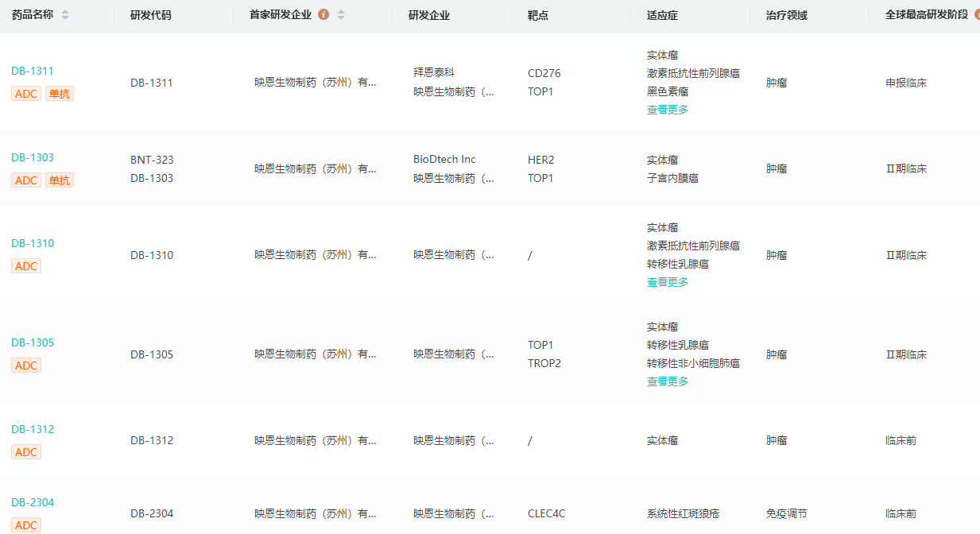The height and width of the screenshot is (534, 980).
Task: Open the DB-1305 drug link
Action: [x=33, y=342]
